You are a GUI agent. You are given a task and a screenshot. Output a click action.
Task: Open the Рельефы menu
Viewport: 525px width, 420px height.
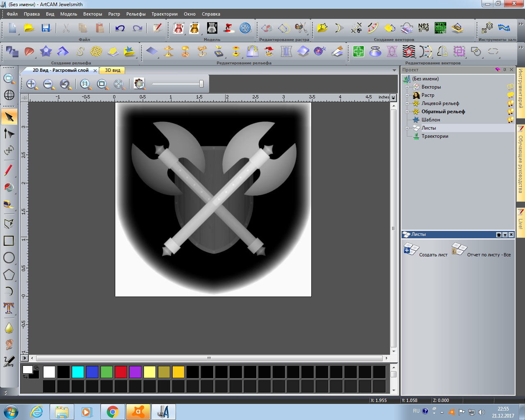click(x=136, y=14)
